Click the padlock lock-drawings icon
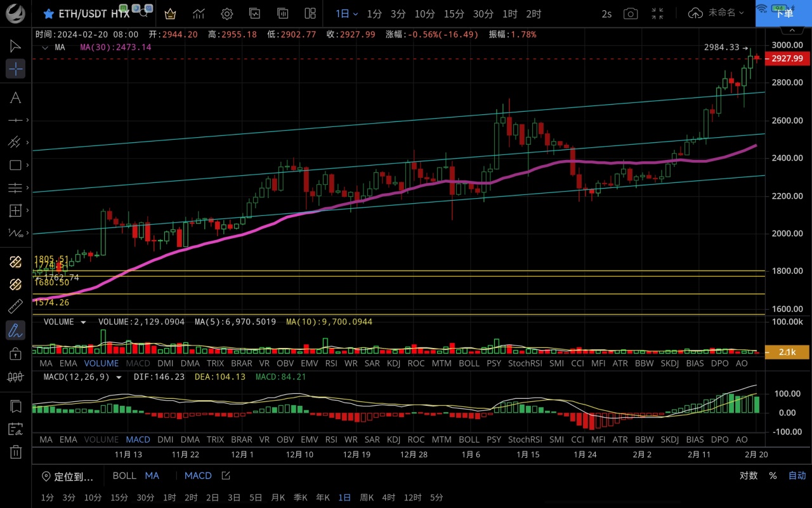Screen dimensions: 812x508 coord(15,354)
